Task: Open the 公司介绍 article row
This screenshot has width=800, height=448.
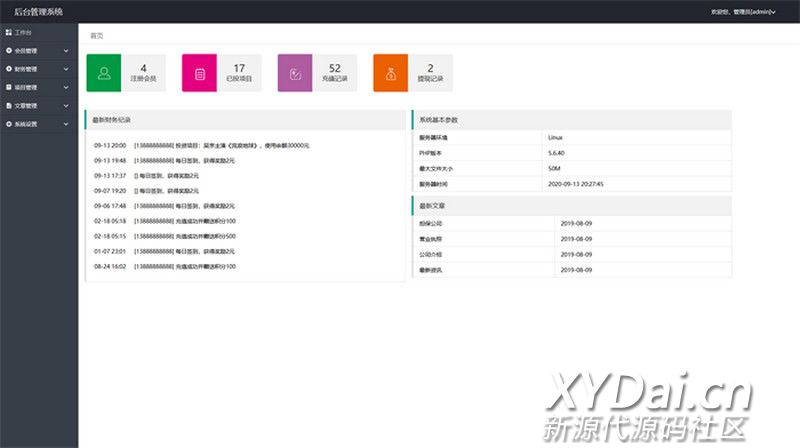Action: pyautogui.click(x=572, y=255)
